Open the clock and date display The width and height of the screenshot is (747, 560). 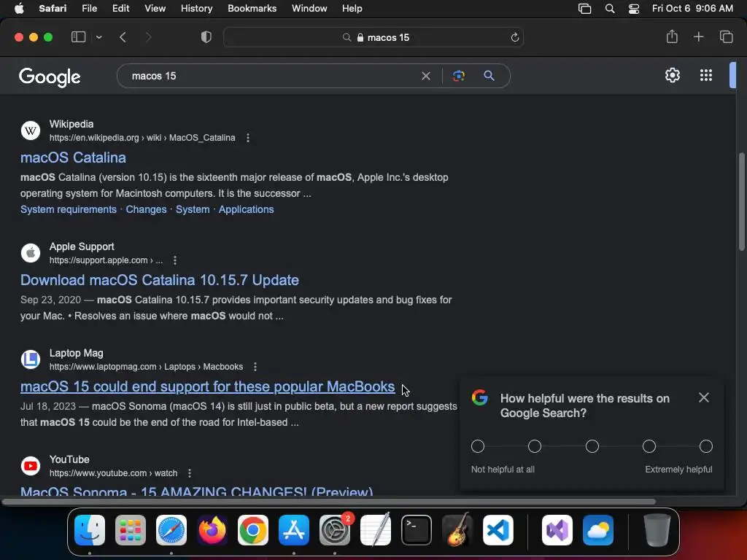[692, 9]
